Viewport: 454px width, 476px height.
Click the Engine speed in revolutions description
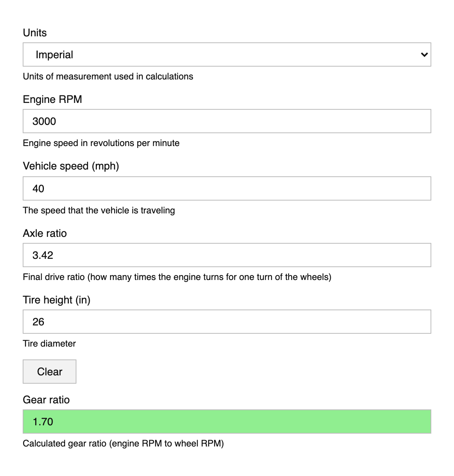pyautogui.click(x=101, y=143)
